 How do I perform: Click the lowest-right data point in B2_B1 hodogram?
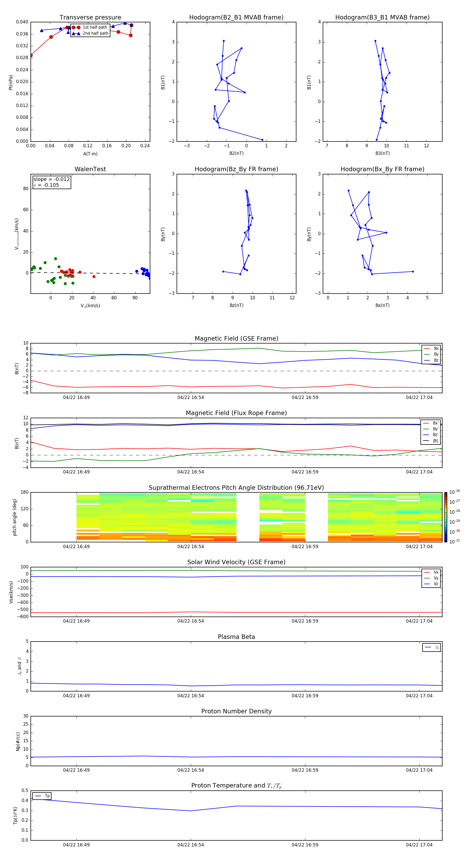point(262,140)
